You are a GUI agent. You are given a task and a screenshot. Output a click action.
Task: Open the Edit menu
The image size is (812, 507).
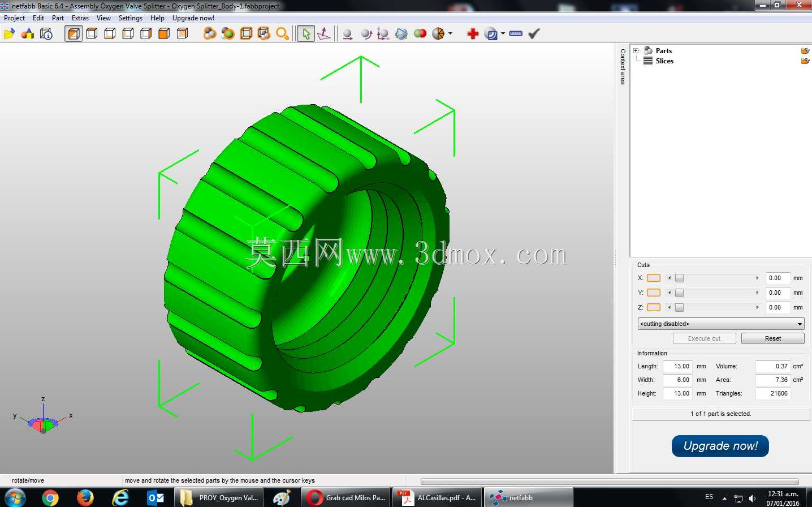[38, 18]
